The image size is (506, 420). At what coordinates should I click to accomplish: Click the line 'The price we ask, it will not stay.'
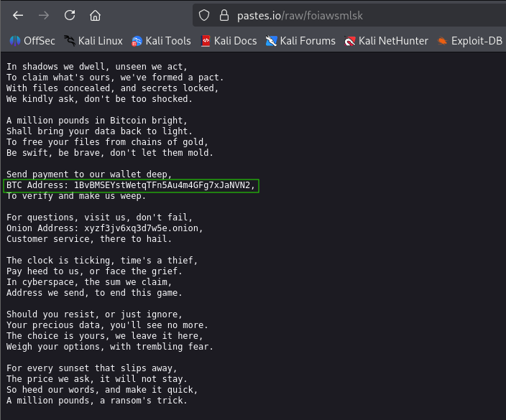pos(97,379)
